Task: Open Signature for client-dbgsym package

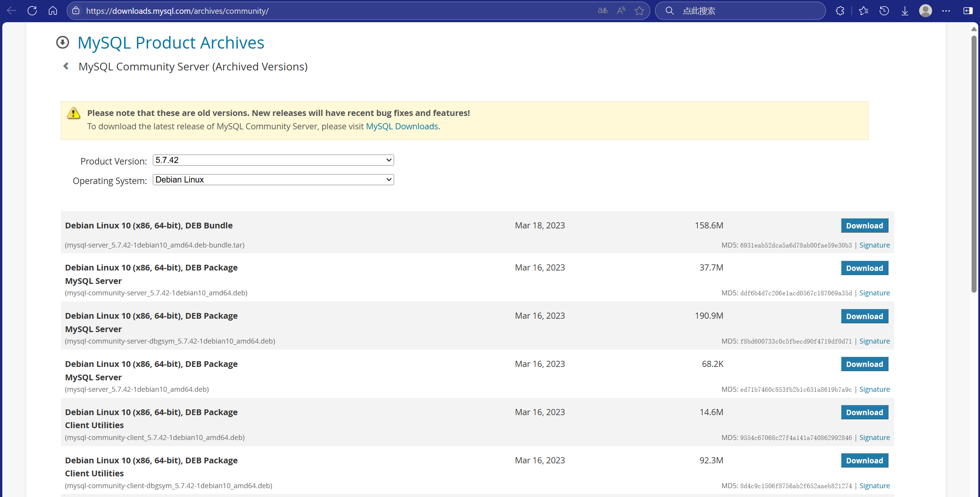Action: [874, 486]
